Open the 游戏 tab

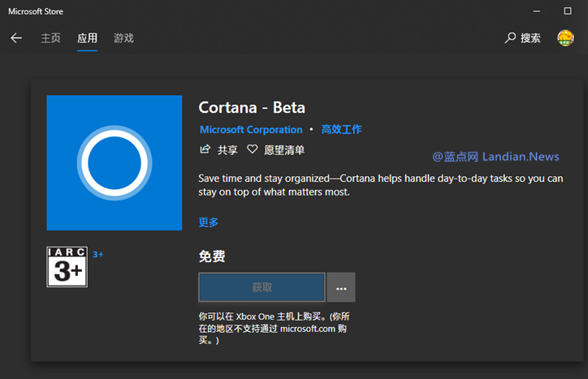(x=123, y=38)
